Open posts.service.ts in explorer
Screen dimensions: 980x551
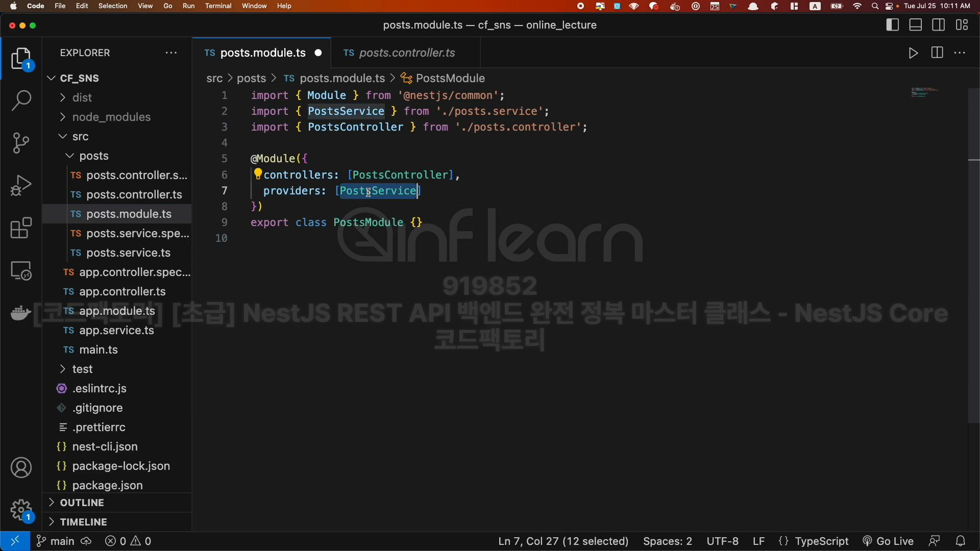pos(128,253)
